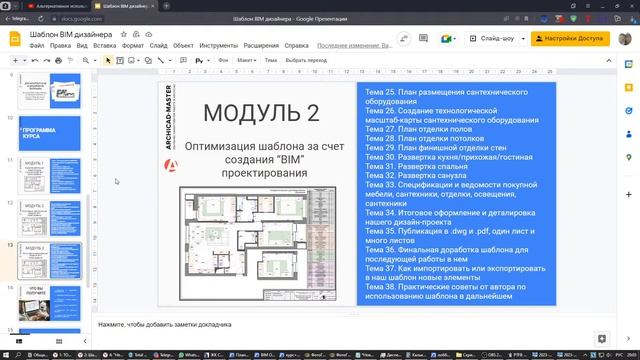640x360 pixels.
Task: Open the zoom level dropdown arrow
Action: [x=95, y=60]
